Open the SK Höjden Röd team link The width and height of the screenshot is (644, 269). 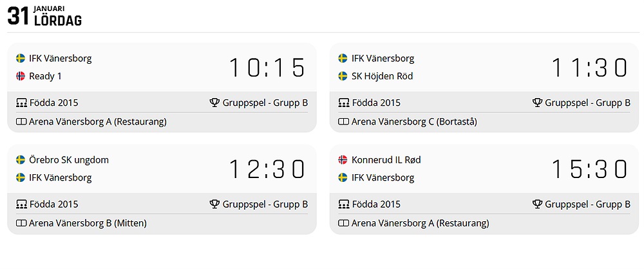click(x=382, y=76)
